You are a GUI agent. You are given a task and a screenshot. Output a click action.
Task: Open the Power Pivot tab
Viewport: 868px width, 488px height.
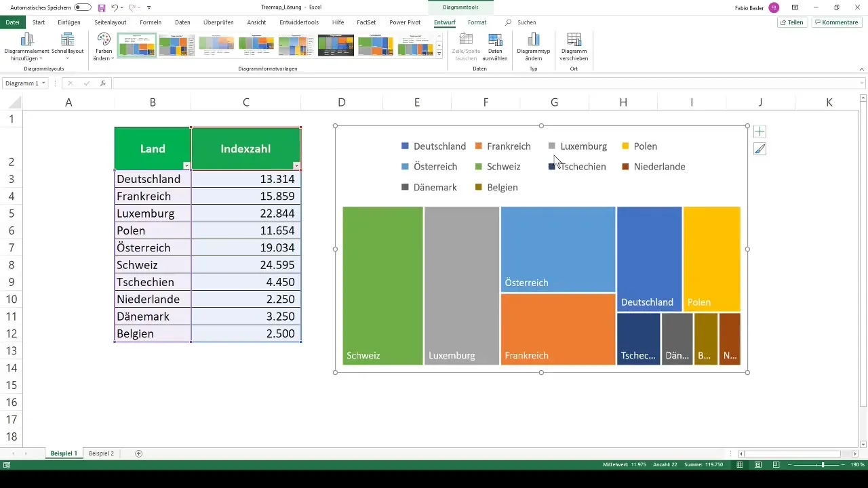tap(405, 22)
